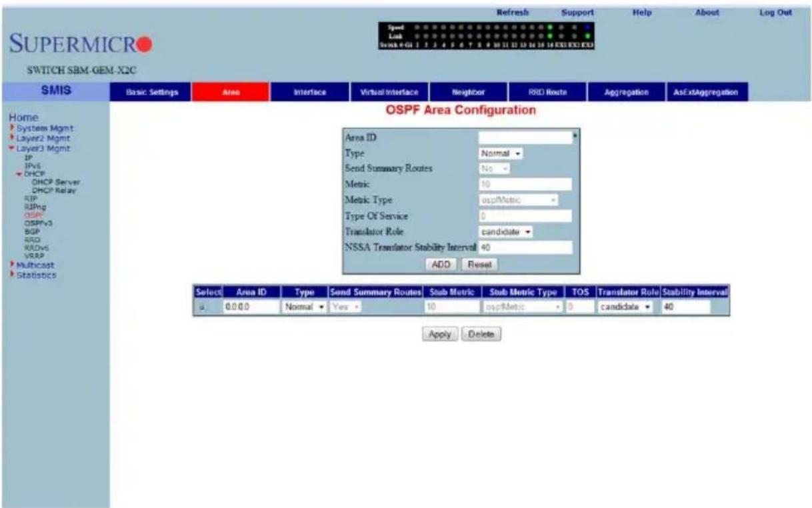Open the Type dropdown in table row 0.0.0.0
812x508 pixels.
point(305,307)
